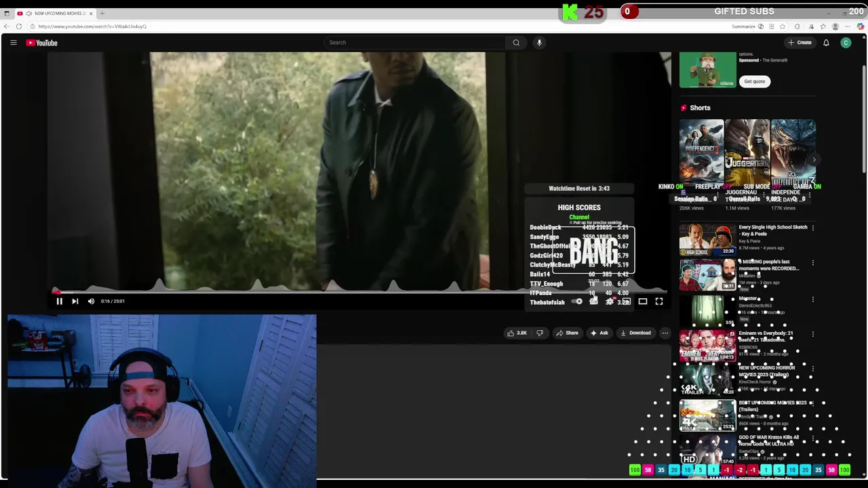
Task: Seek on the video progress bar
Action: point(359,292)
